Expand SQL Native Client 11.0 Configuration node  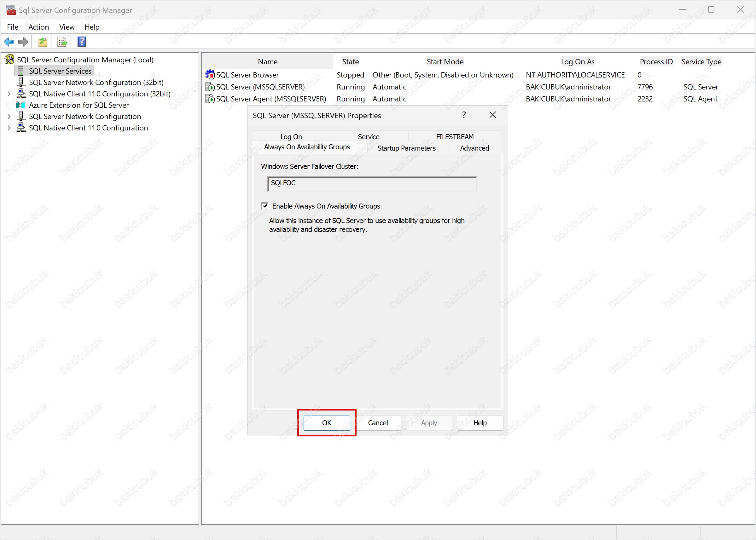click(9, 128)
